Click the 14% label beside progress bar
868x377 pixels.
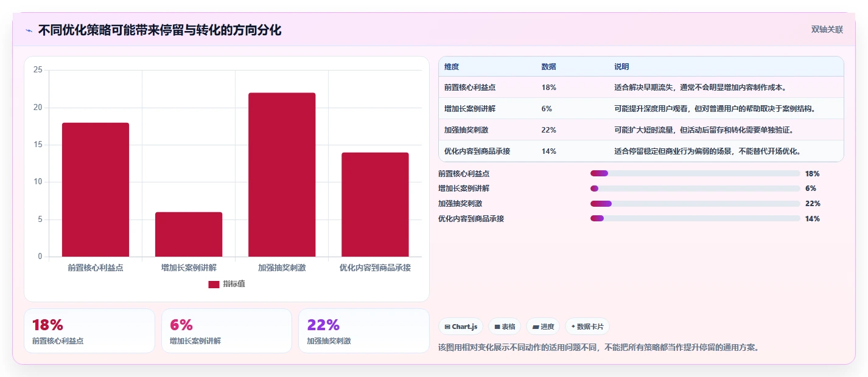813,219
